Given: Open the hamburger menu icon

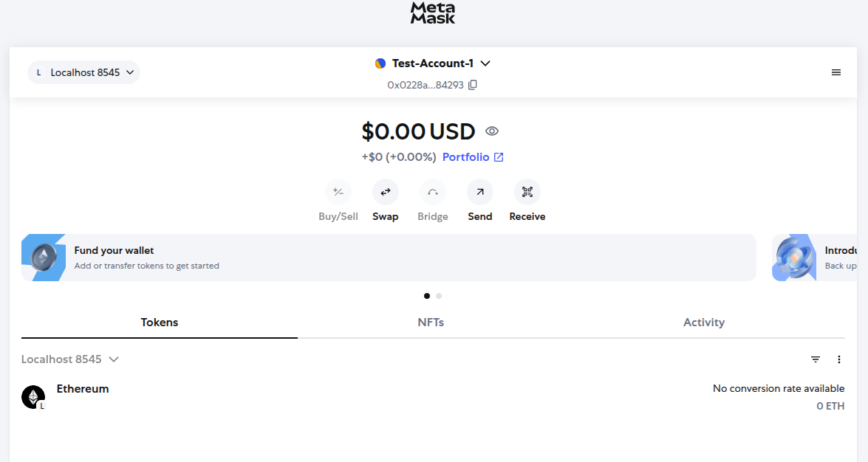Looking at the screenshot, I should click(x=836, y=72).
